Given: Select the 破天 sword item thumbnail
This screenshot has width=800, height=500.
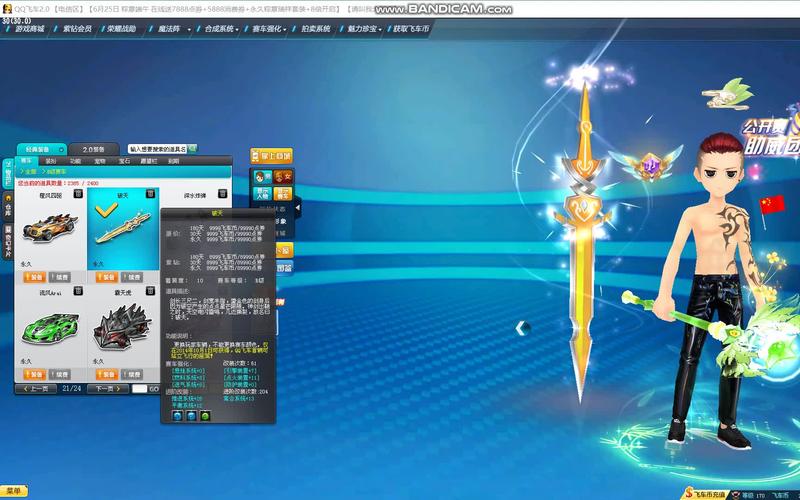Looking at the screenshot, I should tap(123, 228).
